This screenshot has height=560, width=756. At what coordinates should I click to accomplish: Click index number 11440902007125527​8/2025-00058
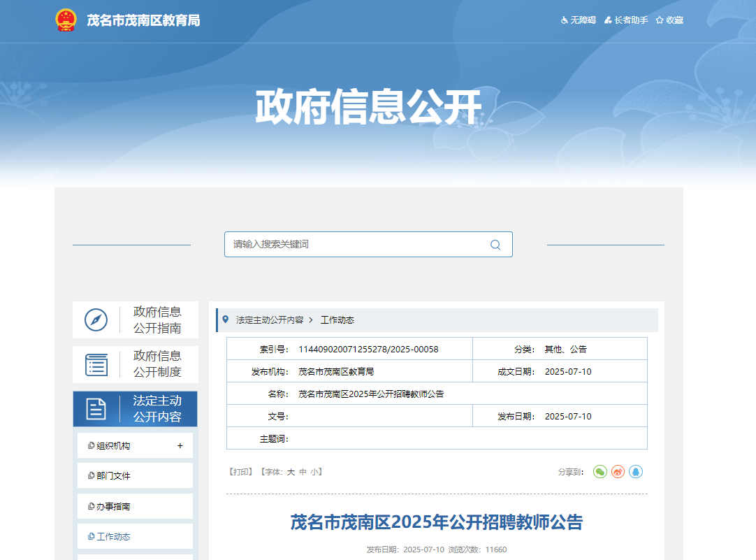click(368, 350)
